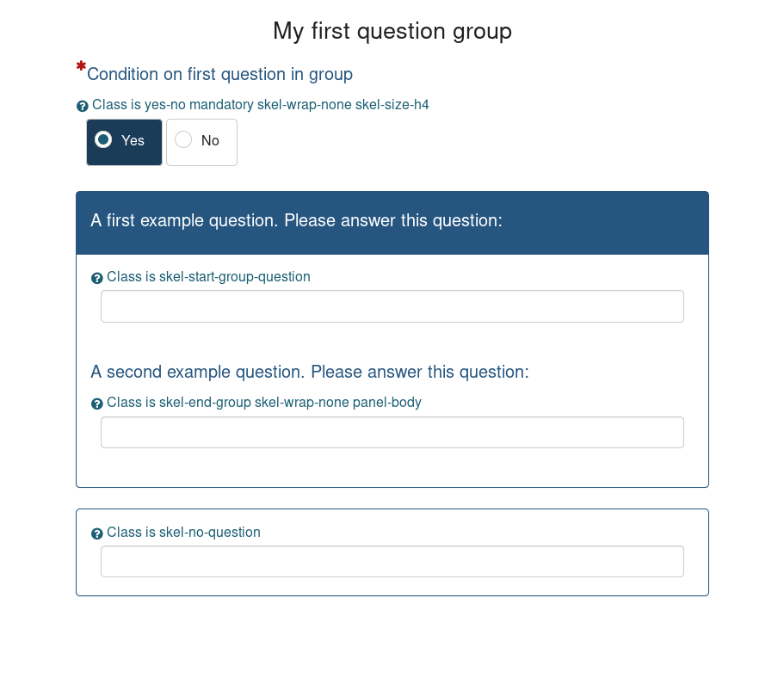Select the Yes radio option
The image size is (784, 678).
pyautogui.click(x=104, y=139)
